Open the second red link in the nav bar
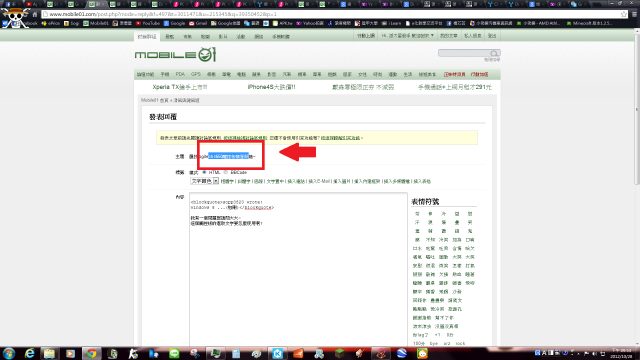Image resolution: width=640 pixels, height=360 pixels. click(479, 74)
